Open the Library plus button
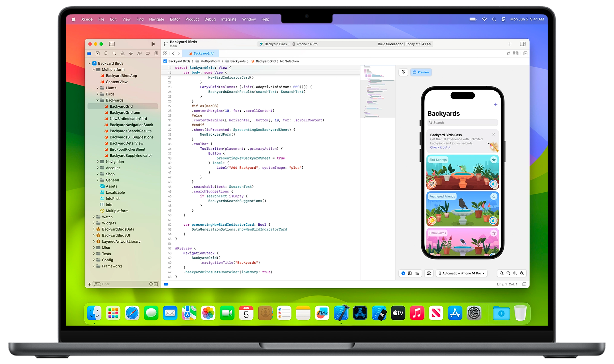The width and height of the screenshot is (614, 364). tap(510, 44)
